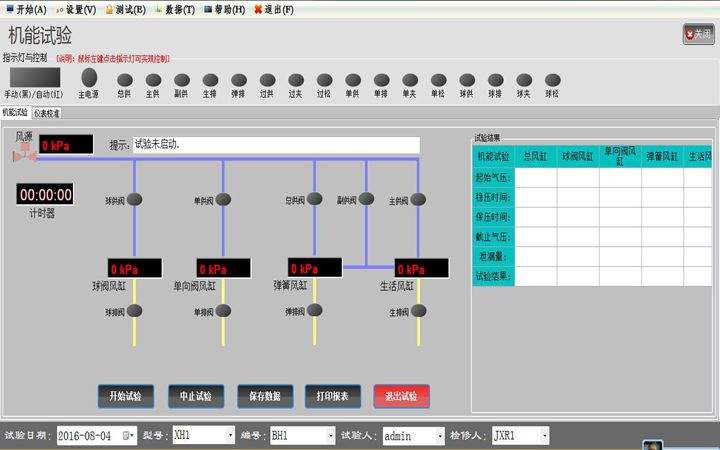This screenshot has width=720, height=450.
Task: Toggle the 球松 indicator lamp control
Action: tap(552, 80)
